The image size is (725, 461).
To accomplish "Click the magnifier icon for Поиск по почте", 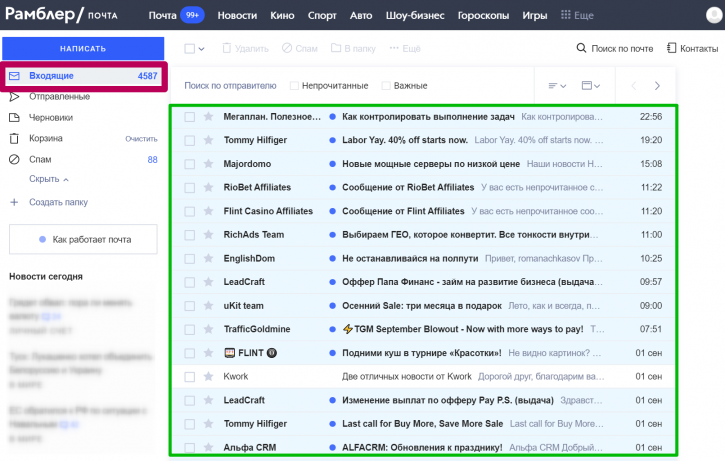I will (x=581, y=48).
